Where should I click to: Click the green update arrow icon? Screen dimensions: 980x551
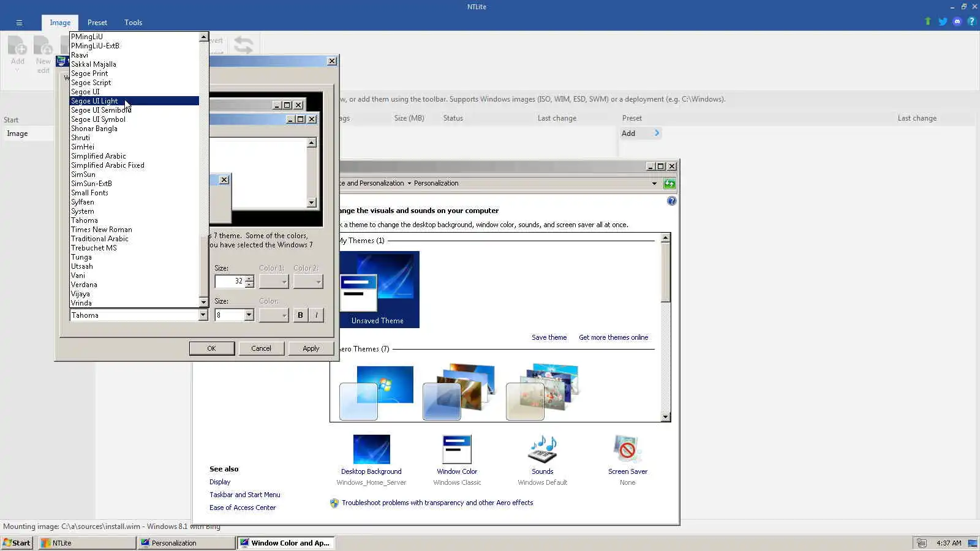[x=928, y=21]
